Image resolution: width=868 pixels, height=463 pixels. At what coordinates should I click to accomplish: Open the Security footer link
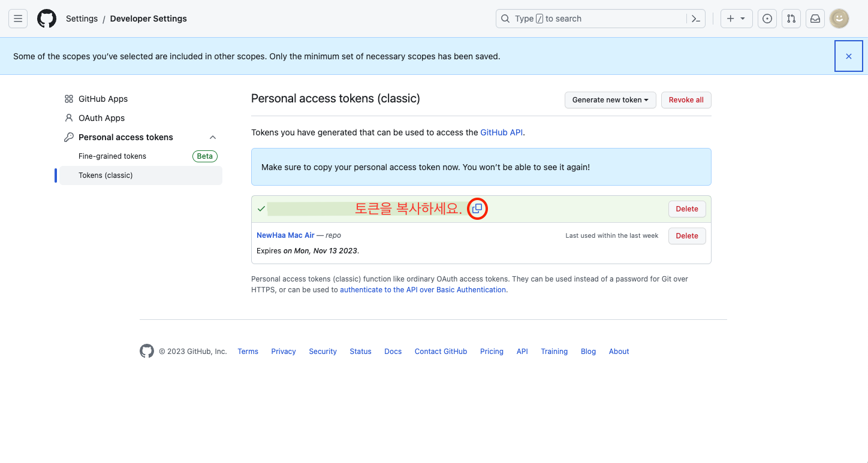[323, 352]
